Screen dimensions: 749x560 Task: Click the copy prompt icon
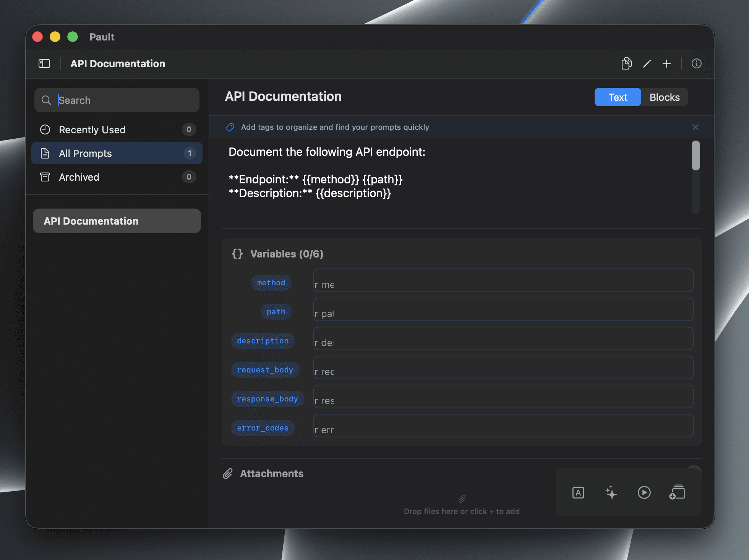(x=626, y=63)
